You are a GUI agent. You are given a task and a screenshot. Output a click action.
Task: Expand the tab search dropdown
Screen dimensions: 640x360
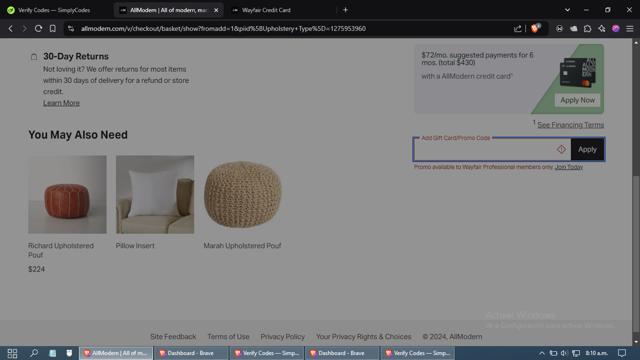567,10
